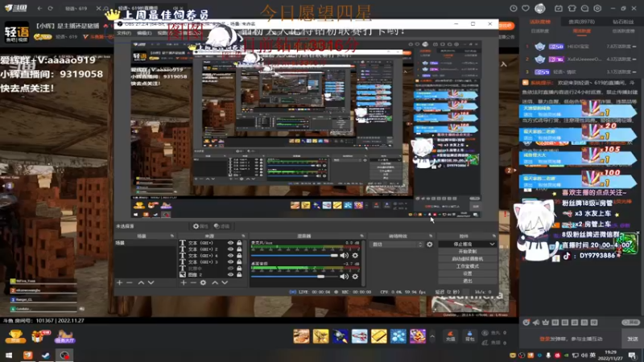644x362 pixels.
Task: Mute the microphone/Aux speaker icon
Action: [345, 255]
